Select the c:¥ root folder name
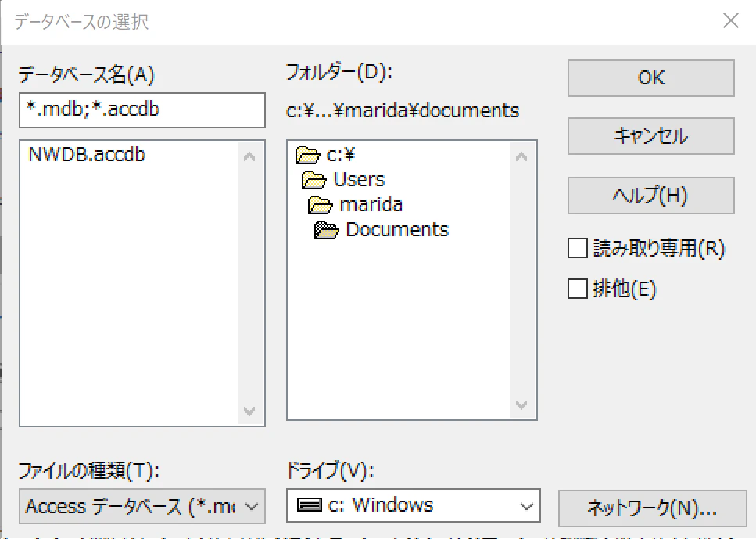 (340, 154)
